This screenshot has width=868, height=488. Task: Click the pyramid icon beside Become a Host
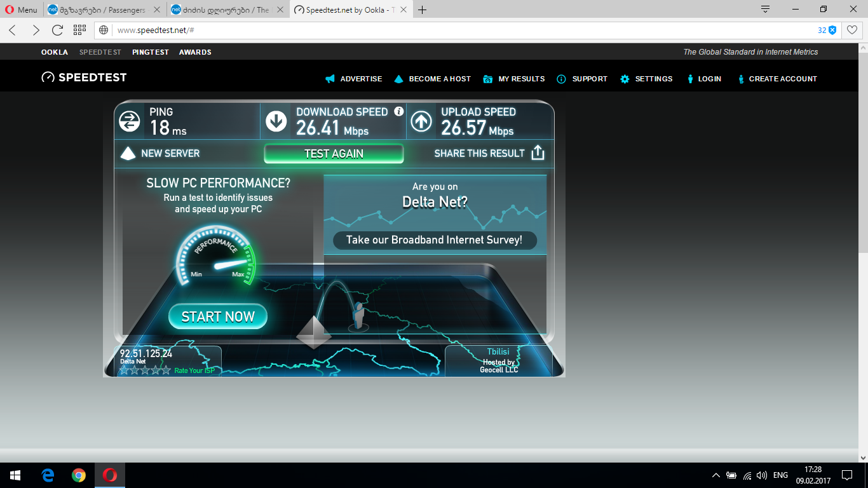pyautogui.click(x=399, y=79)
